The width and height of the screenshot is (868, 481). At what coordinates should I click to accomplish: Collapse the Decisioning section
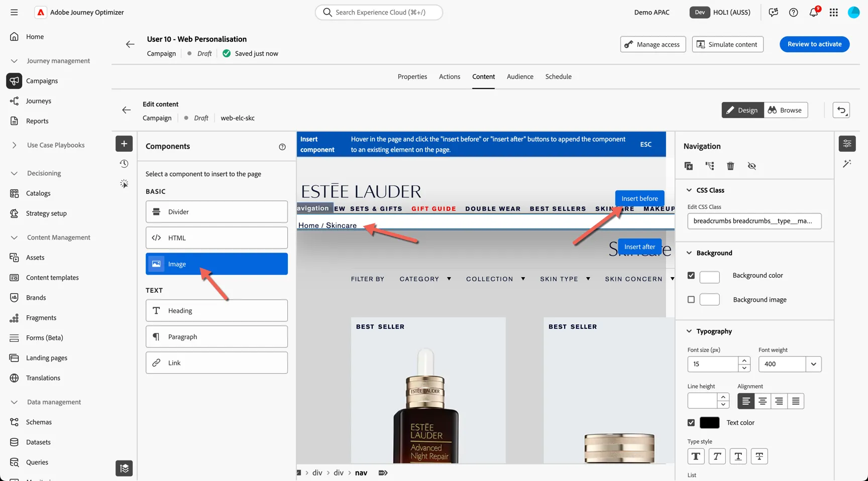(x=14, y=173)
